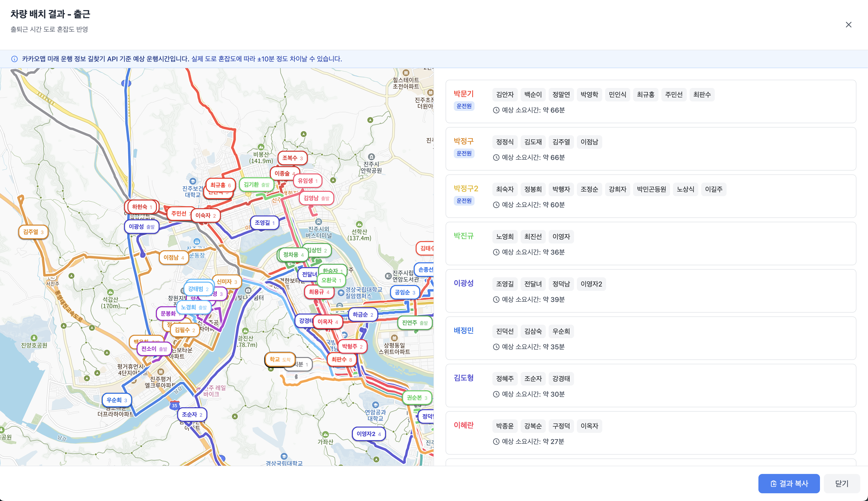Screen dimensions: 868x501
Task: Select driver name 이혜란 in the list
Action: click(463, 425)
